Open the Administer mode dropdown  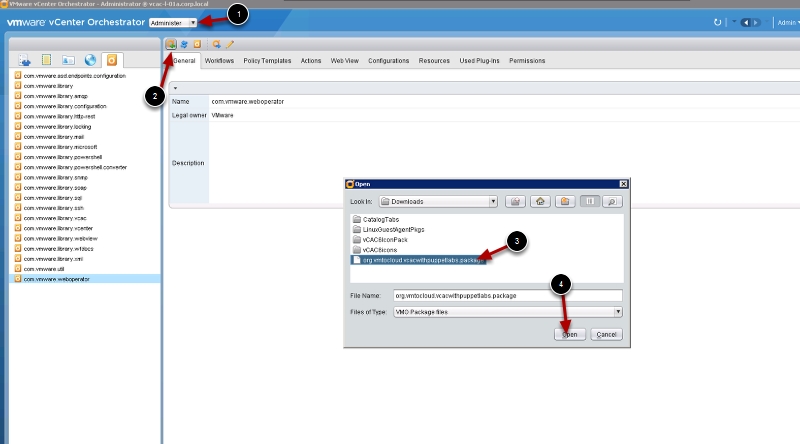point(173,23)
